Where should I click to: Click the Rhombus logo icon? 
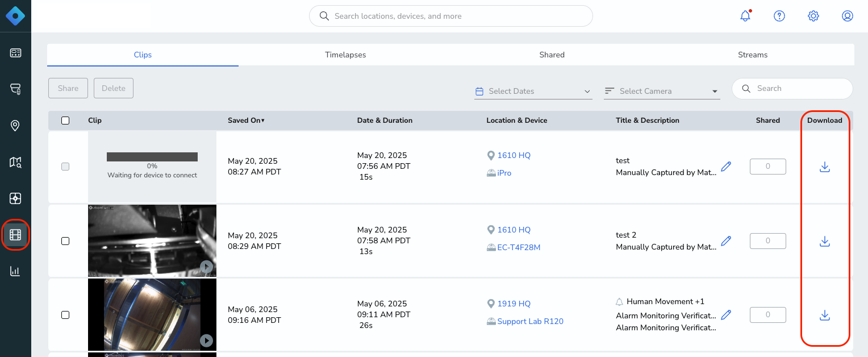pyautogui.click(x=15, y=16)
